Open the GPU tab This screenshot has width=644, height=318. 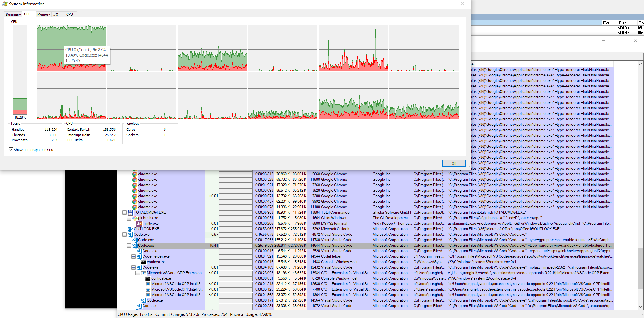69,14
